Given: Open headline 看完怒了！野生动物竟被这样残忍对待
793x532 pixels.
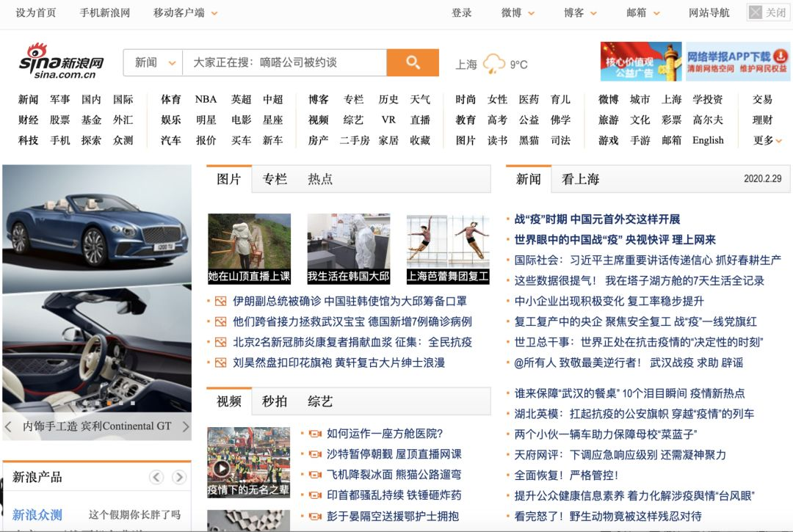Looking at the screenshot, I should (608, 517).
